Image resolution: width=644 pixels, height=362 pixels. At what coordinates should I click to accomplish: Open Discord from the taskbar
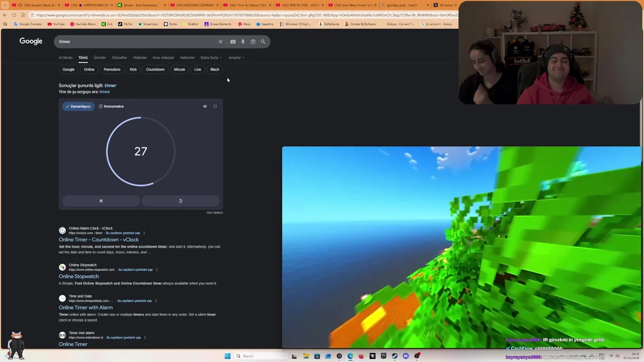[406, 356]
